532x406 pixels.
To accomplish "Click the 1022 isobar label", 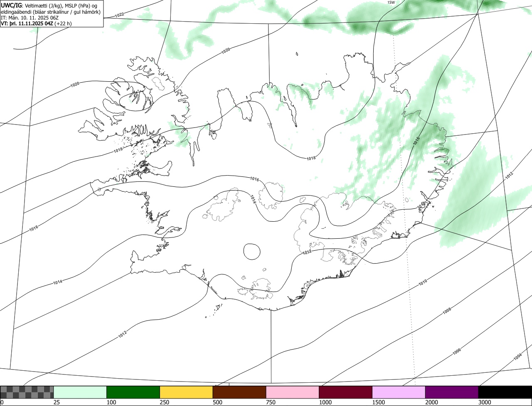I will (x=119, y=15).
